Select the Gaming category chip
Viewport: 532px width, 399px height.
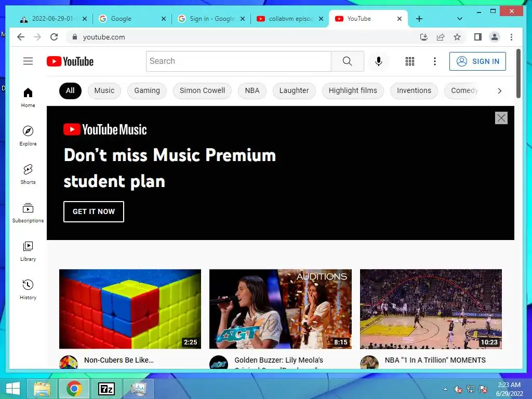tap(147, 90)
